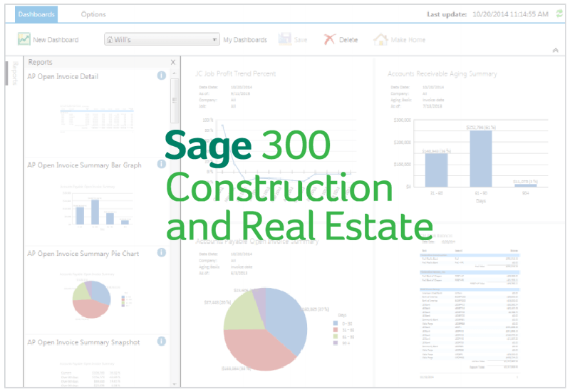Click the My Dashboards label

coord(245,40)
